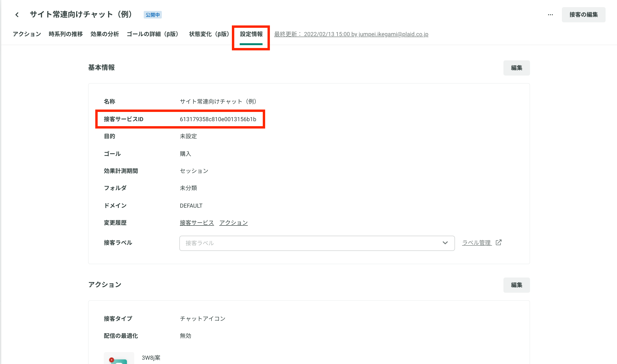The width and height of the screenshot is (617, 364).
Task: Open 接客サービス change history link
Action: (x=197, y=222)
